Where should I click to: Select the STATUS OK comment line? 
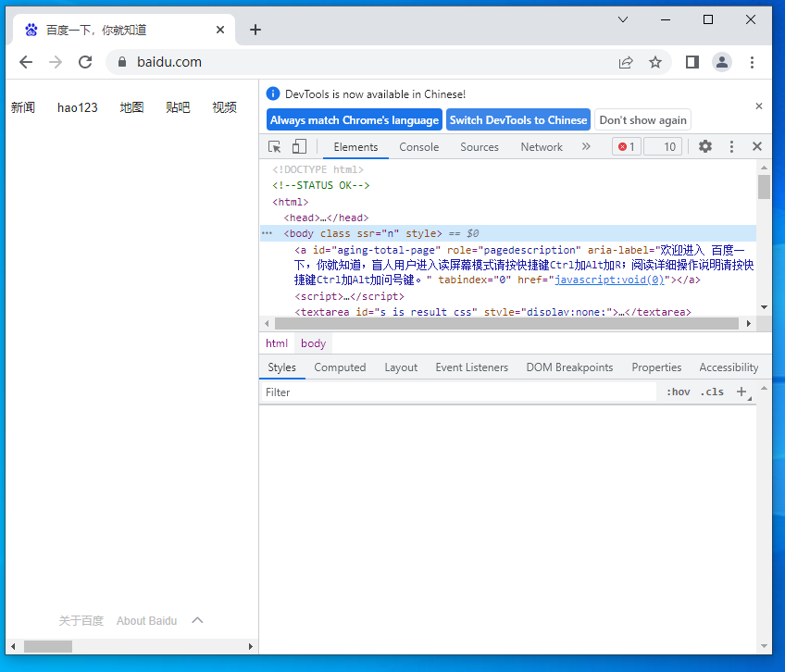click(x=321, y=185)
